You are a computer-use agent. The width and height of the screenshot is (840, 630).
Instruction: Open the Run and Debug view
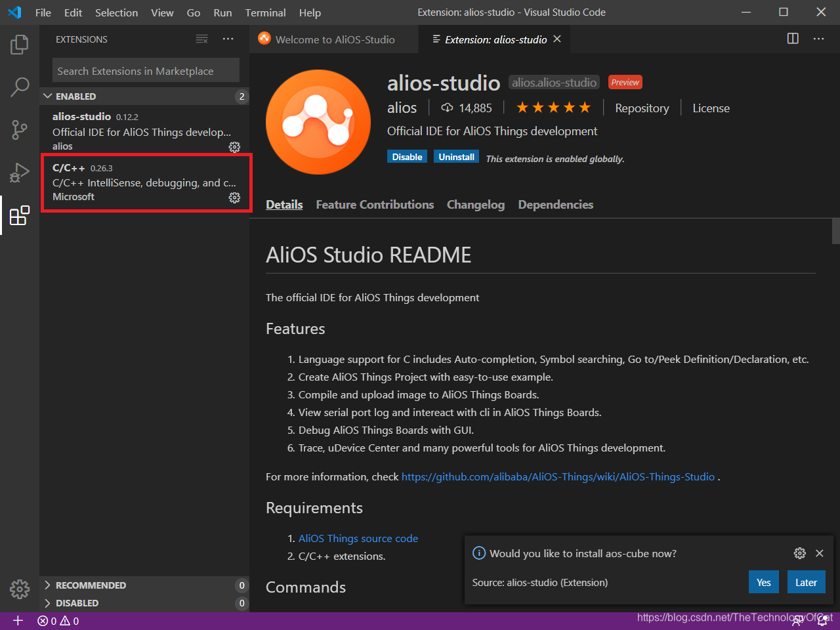click(x=20, y=173)
